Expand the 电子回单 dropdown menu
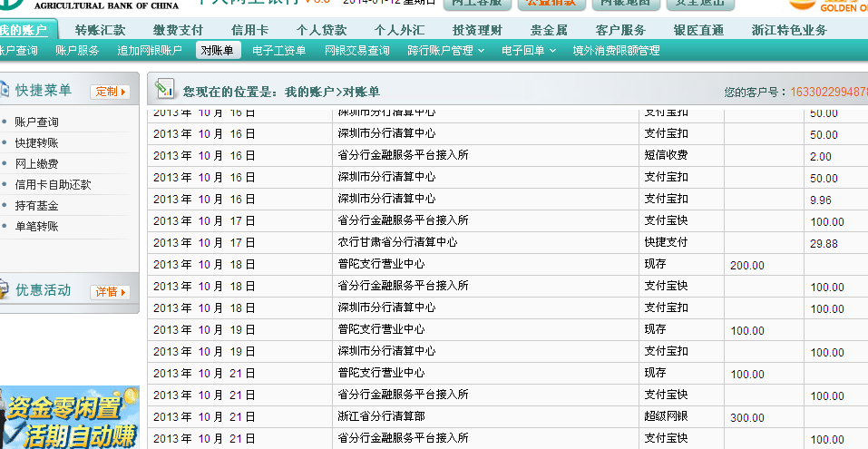Screen dimensions: 868x449 click(x=529, y=51)
